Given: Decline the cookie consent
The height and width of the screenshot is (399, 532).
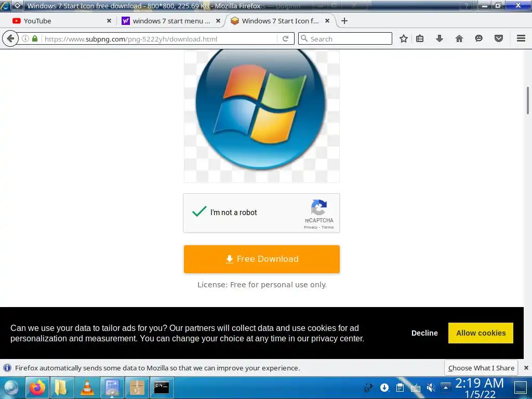Looking at the screenshot, I should click(424, 333).
